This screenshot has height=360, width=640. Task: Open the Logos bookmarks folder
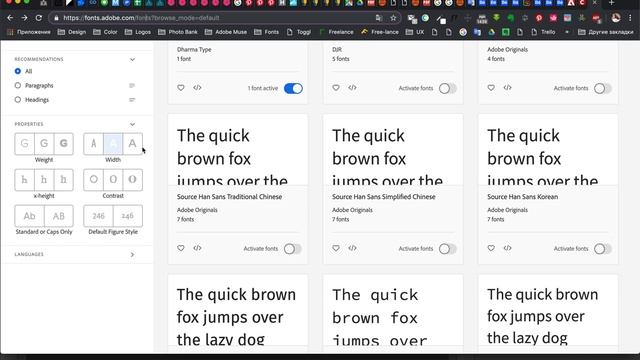[138, 32]
